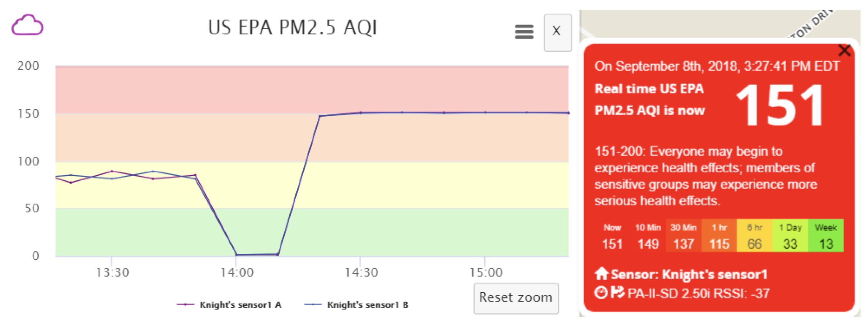Click the 1 hr average swatch
The height and width of the screenshot is (326, 868).
tap(719, 236)
